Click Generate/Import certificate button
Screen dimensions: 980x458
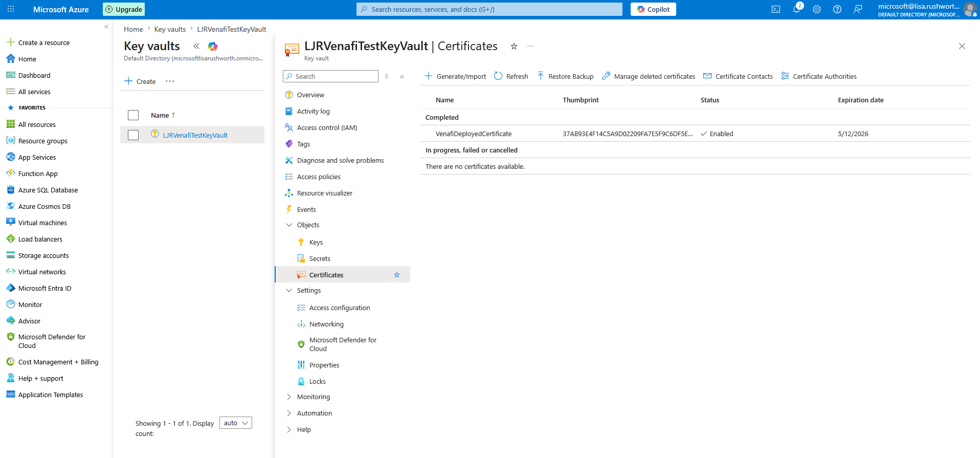click(x=455, y=76)
